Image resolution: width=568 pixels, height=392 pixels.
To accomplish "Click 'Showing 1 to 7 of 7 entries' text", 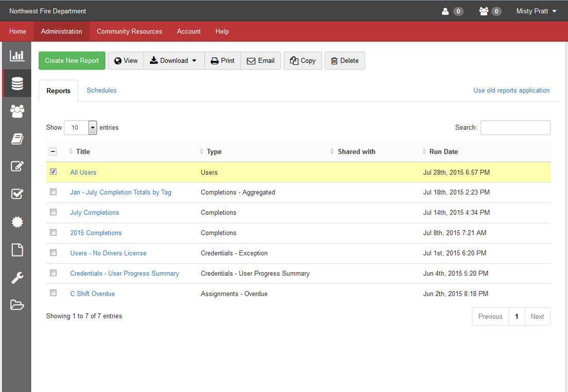I will 84,316.
